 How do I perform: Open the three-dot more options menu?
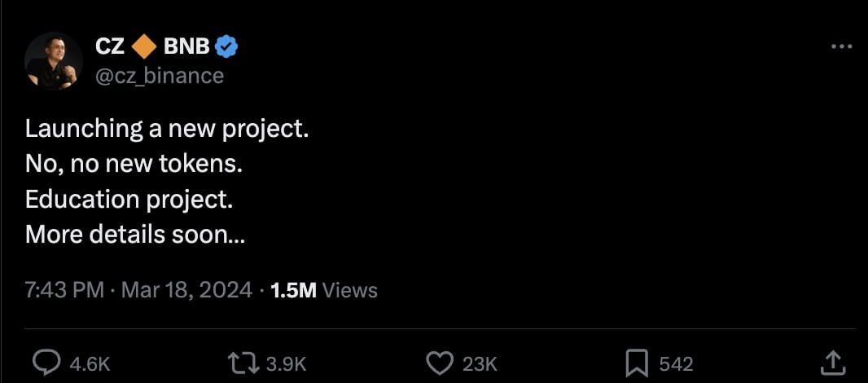click(840, 47)
